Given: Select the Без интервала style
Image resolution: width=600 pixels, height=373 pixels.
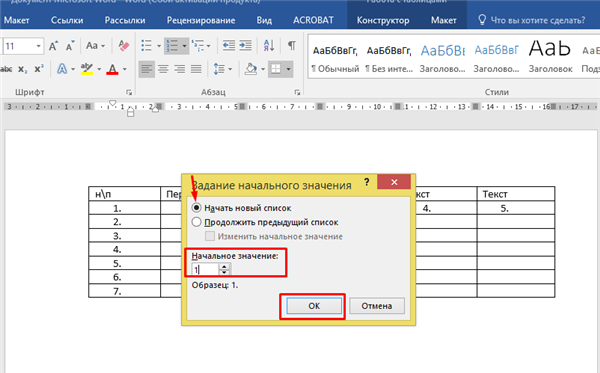Looking at the screenshot, I should 389,58.
